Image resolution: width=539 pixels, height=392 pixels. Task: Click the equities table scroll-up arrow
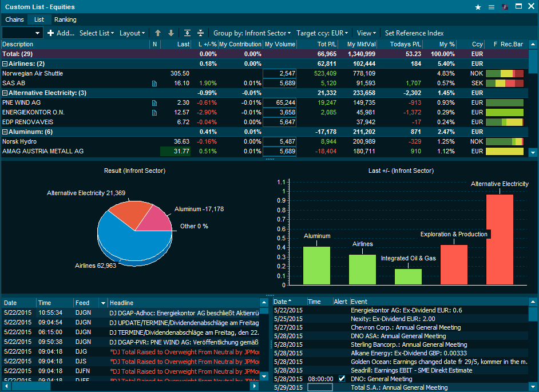coord(533,45)
